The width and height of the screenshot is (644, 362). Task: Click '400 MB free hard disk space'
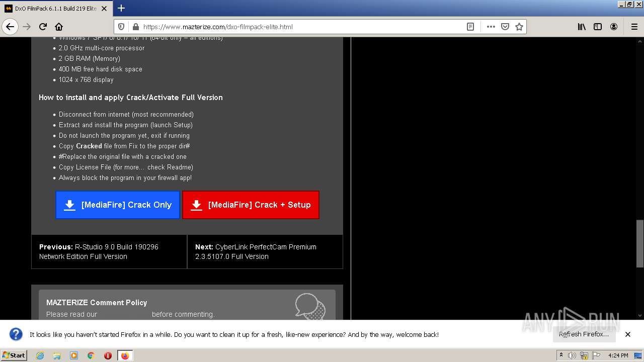[x=101, y=69]
